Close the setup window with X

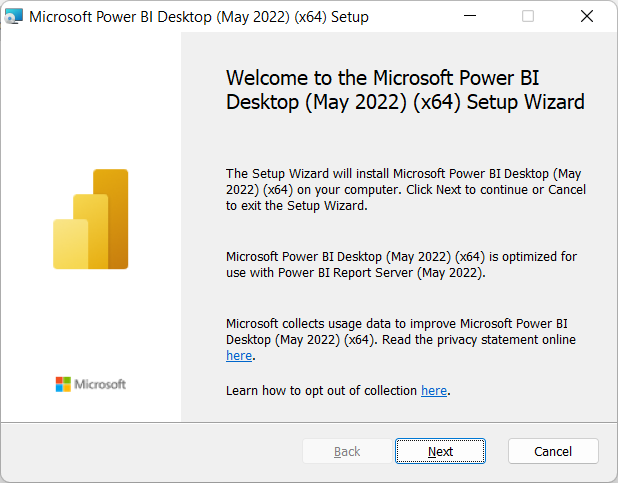587,16
